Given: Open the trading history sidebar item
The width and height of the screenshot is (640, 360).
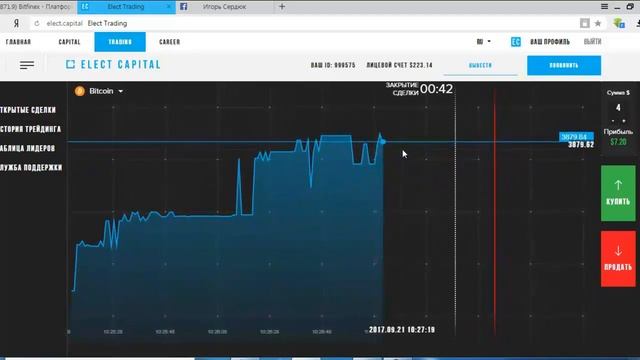Looking at the screenshot, I should [x=31, y=129].
